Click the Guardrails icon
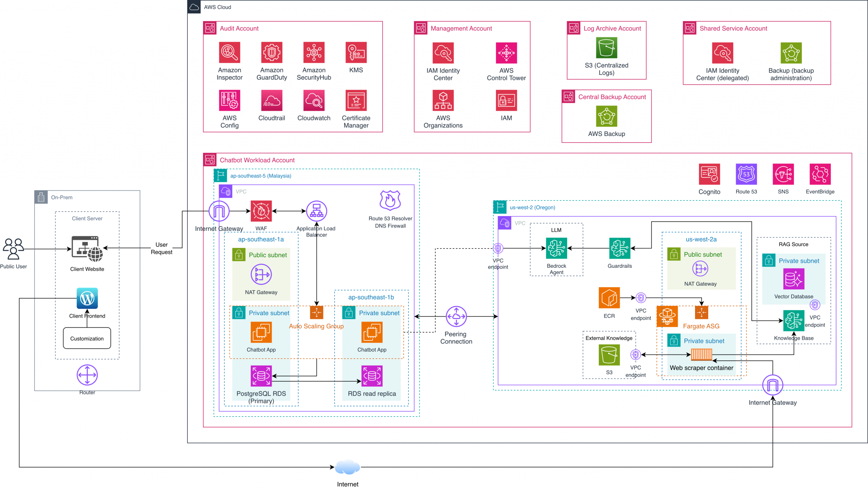 pyautogui.click(x=620, y=248)
